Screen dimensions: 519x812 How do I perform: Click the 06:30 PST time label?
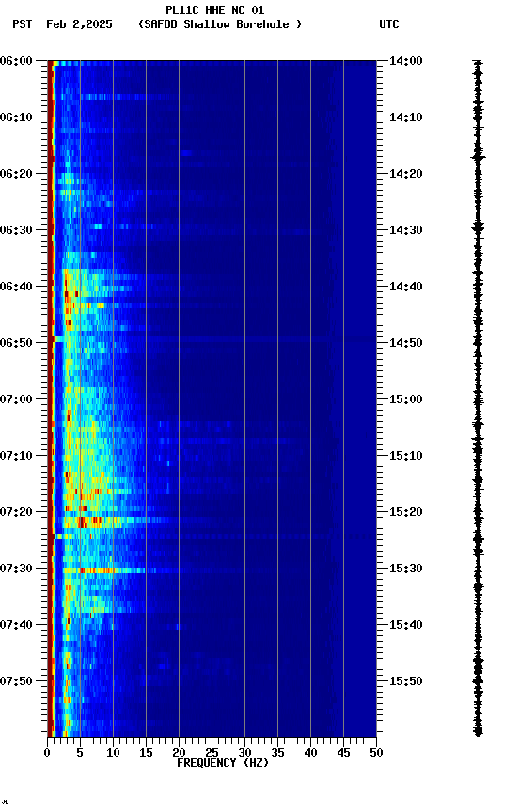[16, 230]
